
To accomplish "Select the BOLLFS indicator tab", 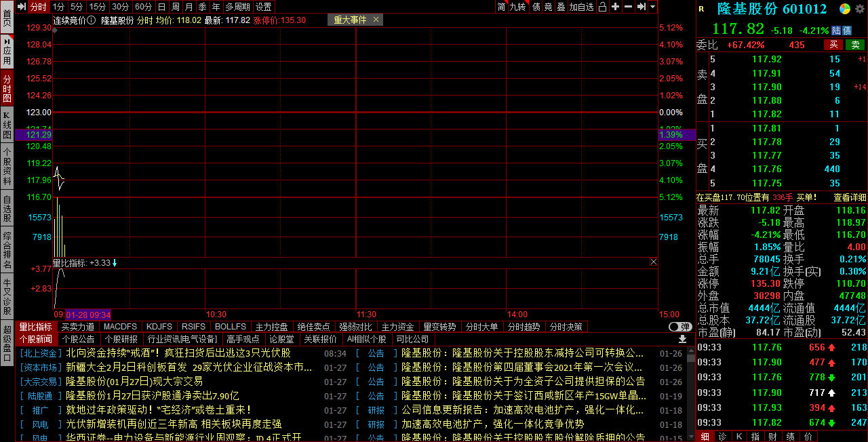I will tap(231, 327).
